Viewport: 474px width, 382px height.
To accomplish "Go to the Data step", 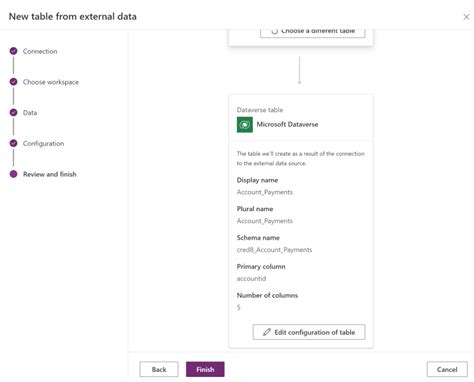I will [x=30, y=113].
